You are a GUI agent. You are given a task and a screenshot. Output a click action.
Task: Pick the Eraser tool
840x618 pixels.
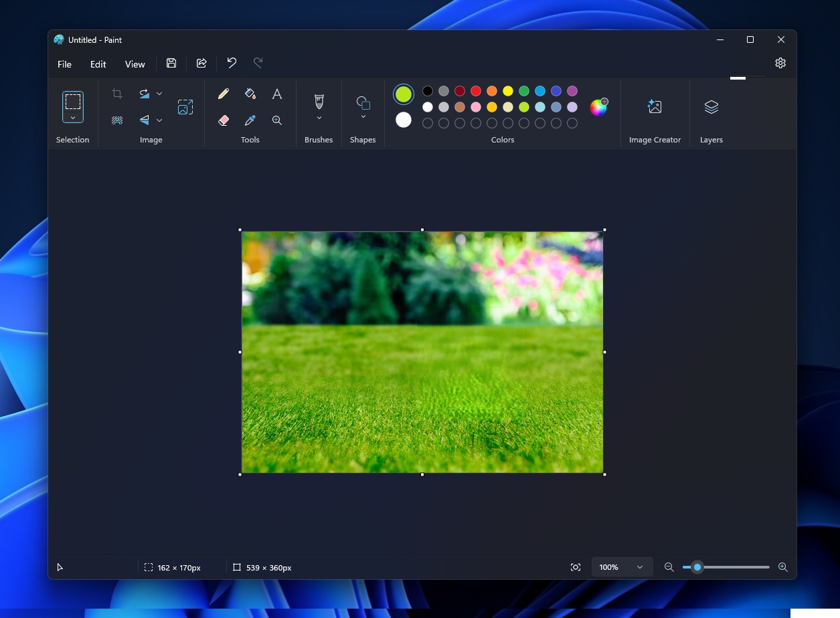[x=224, y=120]
